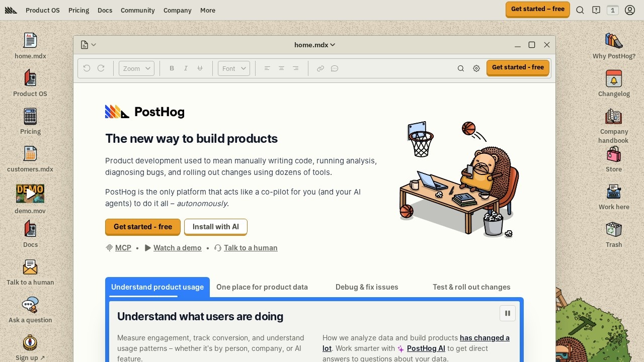Click the PostHog logo in the page content
The width and height of the screenshot is (644, 362).
pos(145,112)
